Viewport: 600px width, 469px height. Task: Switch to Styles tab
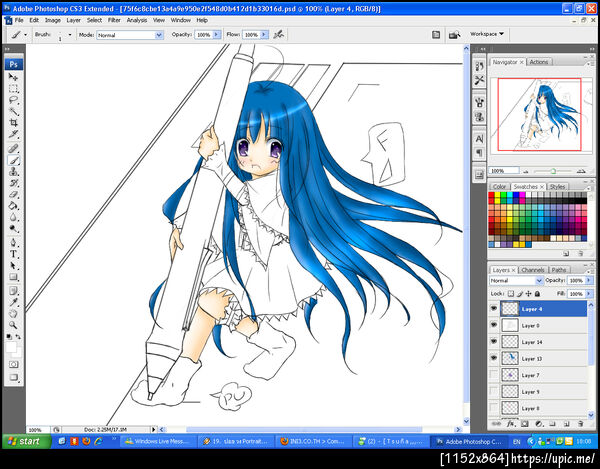pyautogui.click(x=557, y=187)
